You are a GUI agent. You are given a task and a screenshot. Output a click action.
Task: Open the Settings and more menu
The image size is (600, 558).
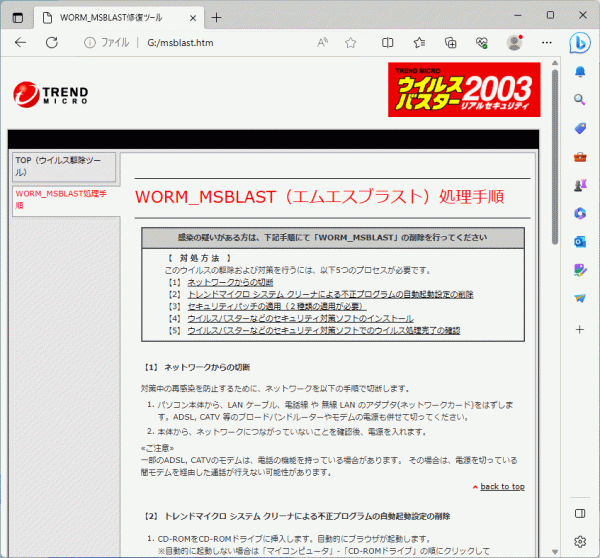pyautogui.click(x=547, y=42)
